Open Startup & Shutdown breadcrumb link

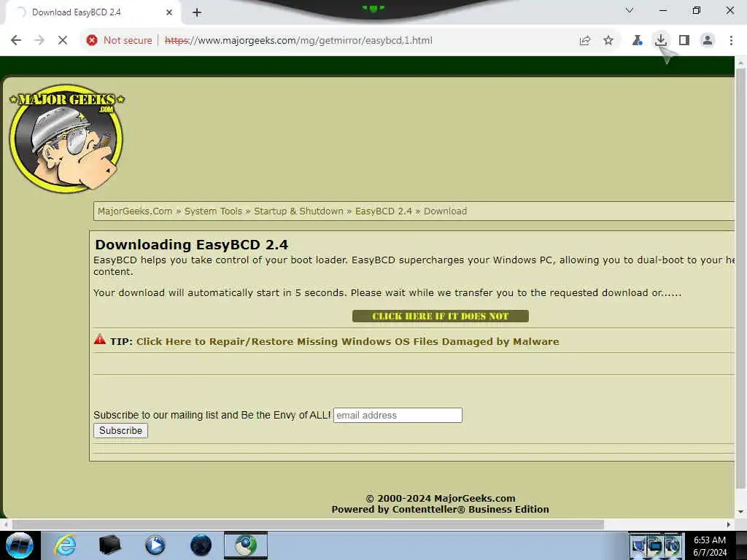(x=298, y=211)
